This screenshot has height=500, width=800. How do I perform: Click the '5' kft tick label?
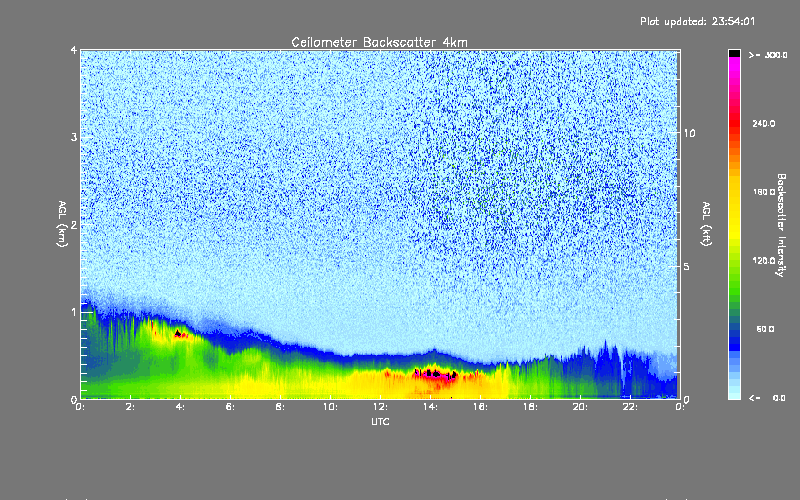687,266
